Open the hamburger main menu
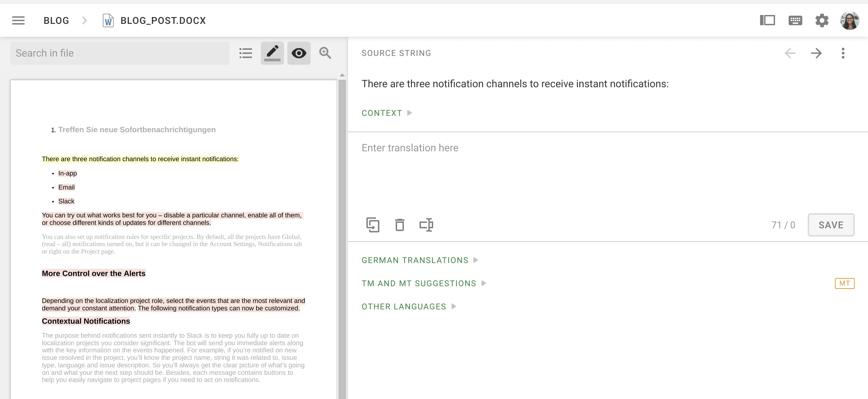The image size is (868, 399). pyautogui.click(x=18, y=20)
